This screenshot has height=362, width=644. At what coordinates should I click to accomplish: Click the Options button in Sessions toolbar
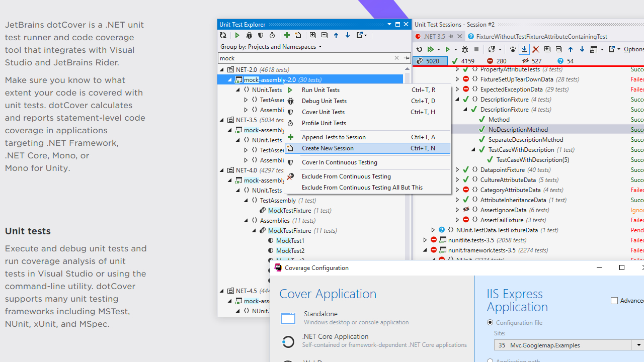pos(633,49)
